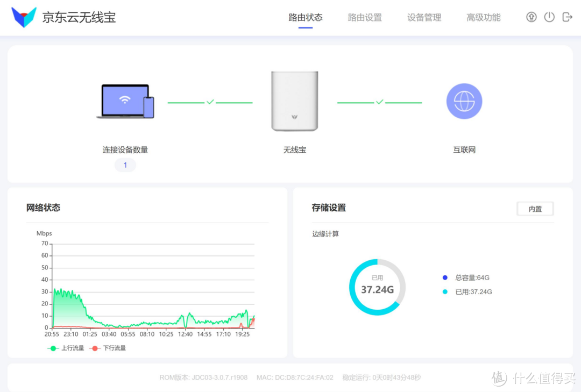Click the 内置 storage button
Screen dimensions: 581x392
535,209
